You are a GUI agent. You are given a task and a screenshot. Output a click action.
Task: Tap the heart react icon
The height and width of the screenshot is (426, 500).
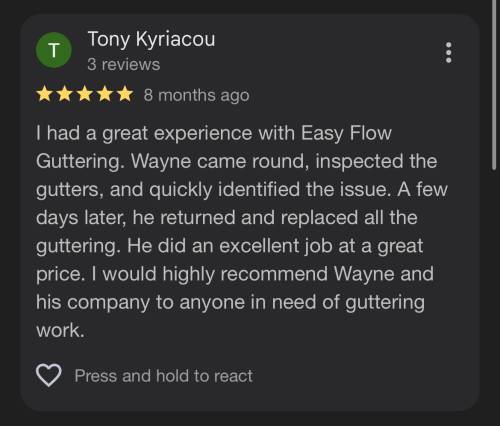[x=49, y=375]
